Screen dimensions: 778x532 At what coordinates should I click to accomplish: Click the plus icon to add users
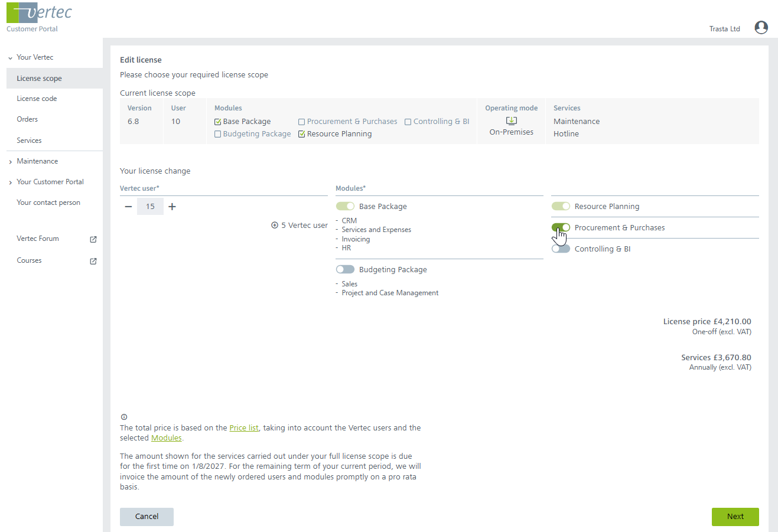pyautogui.click(x=172, y=207)
